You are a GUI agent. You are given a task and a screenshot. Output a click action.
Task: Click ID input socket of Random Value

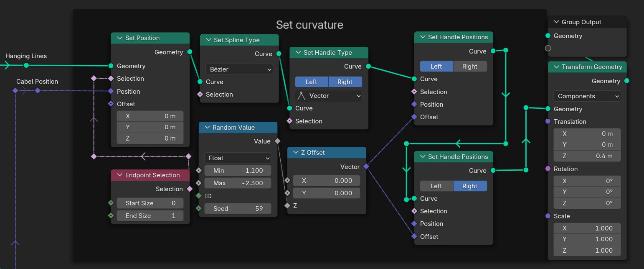pos(198,196)
